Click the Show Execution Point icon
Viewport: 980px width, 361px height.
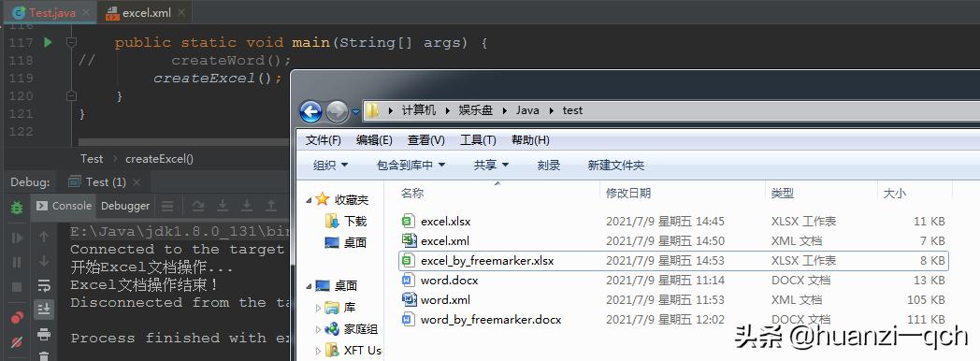pos(167,206)
